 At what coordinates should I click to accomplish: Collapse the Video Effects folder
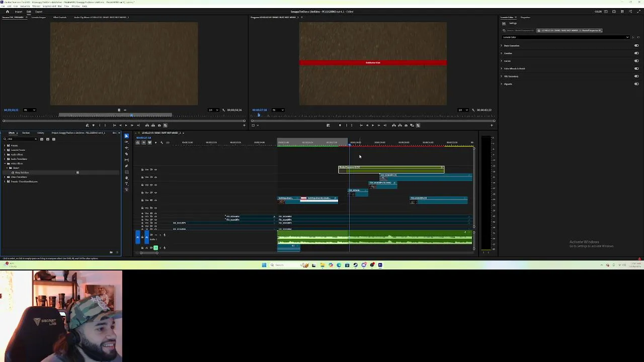[x=5, y=163]
